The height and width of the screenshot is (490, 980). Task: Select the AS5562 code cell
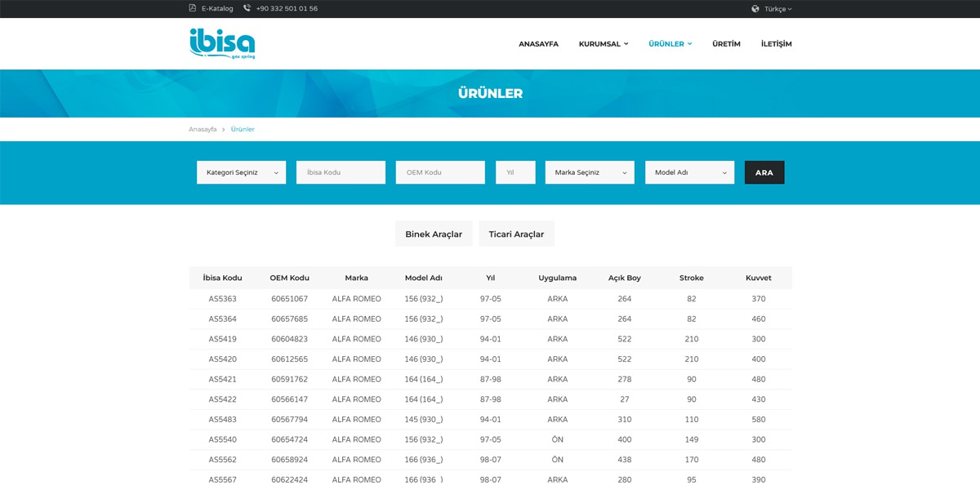tap(222, 459)
